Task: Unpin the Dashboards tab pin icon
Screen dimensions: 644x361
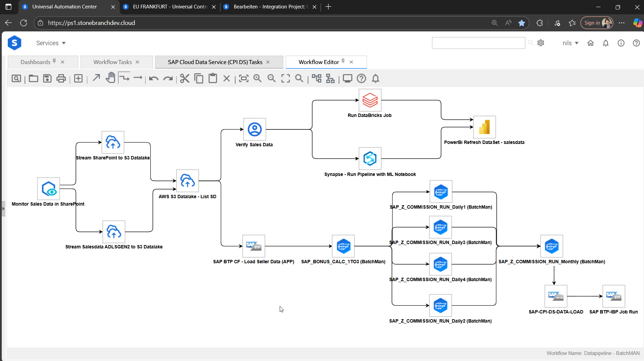Action: [x=54, y=61]
